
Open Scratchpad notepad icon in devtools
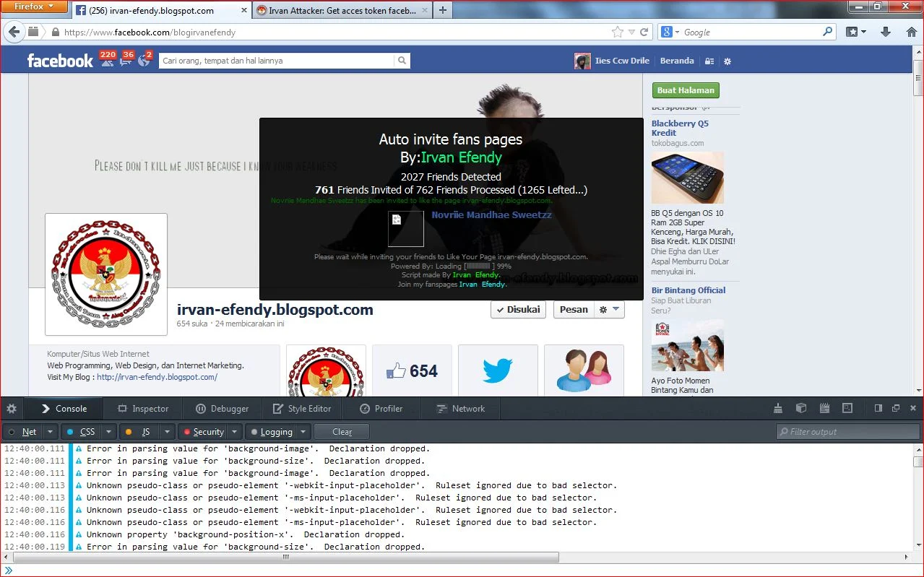click(824, 409)
